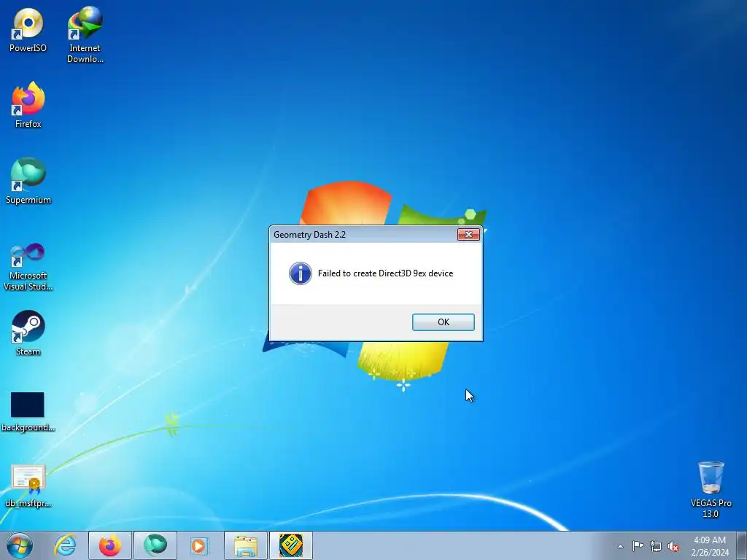This screenshot has height=560, width=747.
Task: Open Windows Media Player from the taskbar
Action: point(200,545)
